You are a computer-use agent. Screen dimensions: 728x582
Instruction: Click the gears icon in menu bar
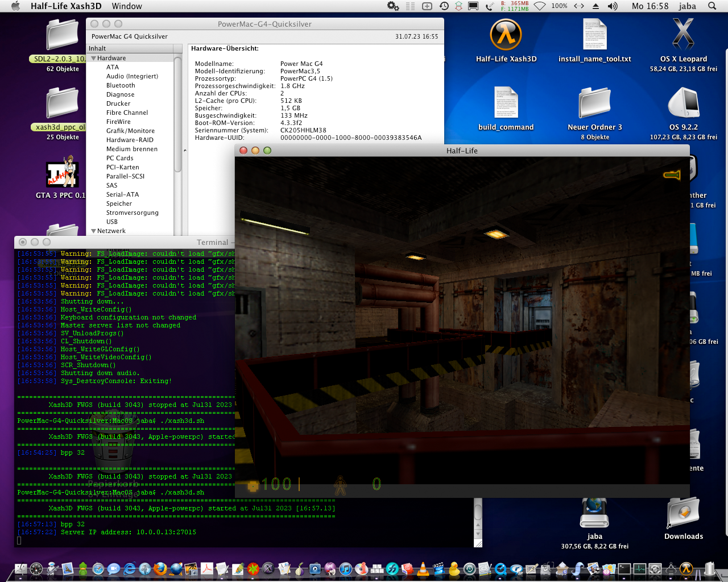click(x=393, y=6)
